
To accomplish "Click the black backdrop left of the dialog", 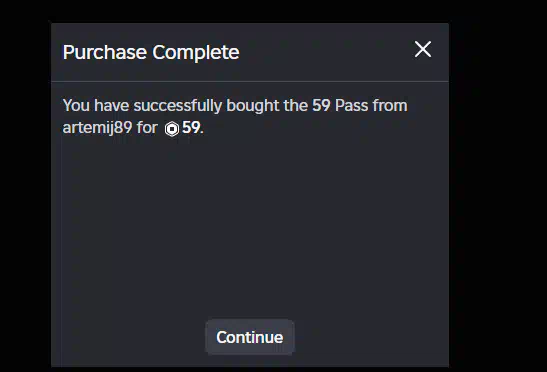I will point(25,186).
